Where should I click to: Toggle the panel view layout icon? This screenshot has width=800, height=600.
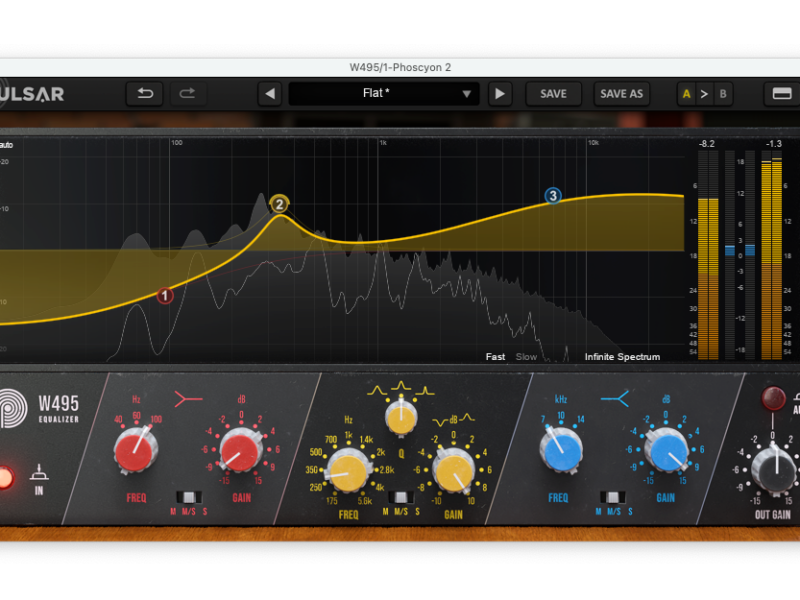pos(782,94)
